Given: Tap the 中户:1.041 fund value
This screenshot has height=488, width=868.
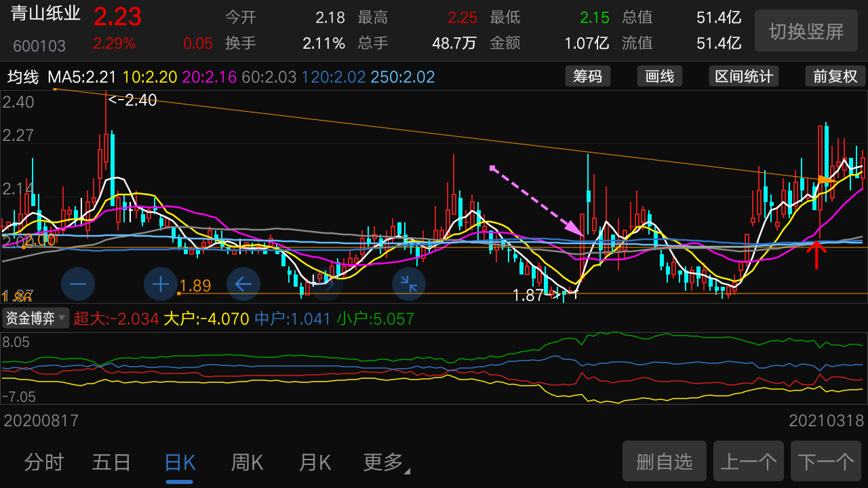Looking at the screenshot, I should pos(293,319).
